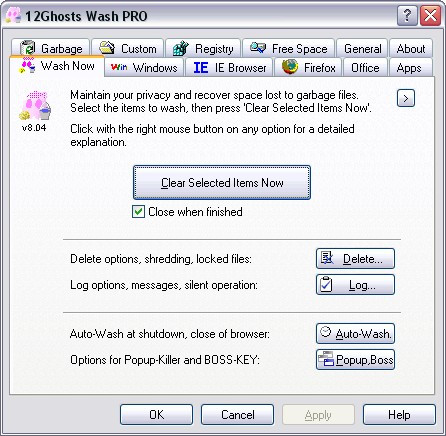
Task: Close the 12Ghosts Wash PRO window
Action: tap(430, 15)
